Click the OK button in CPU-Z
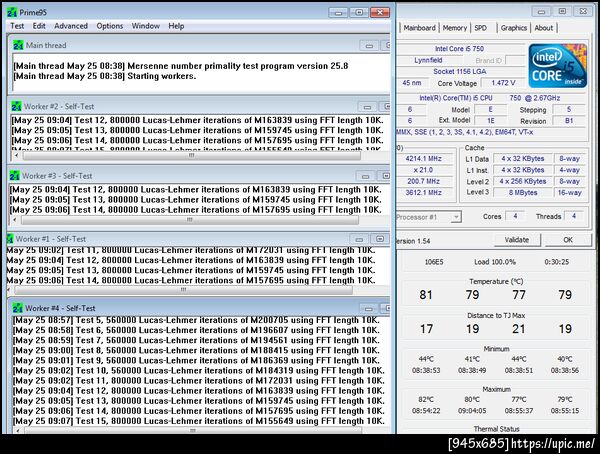Image resolution: width=600 pixels, height=454 pixels. click(x=568, y=240)
